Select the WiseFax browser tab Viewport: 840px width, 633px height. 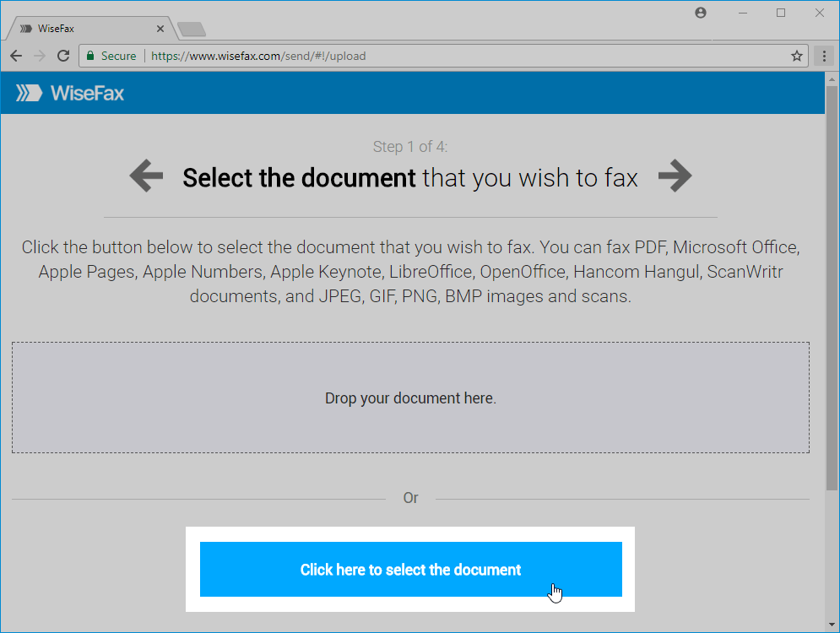pos(91,29)
